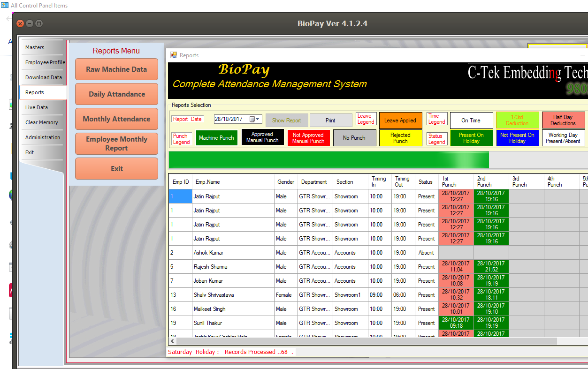
Task: Open the Administration tab
Action: [41, 137]
